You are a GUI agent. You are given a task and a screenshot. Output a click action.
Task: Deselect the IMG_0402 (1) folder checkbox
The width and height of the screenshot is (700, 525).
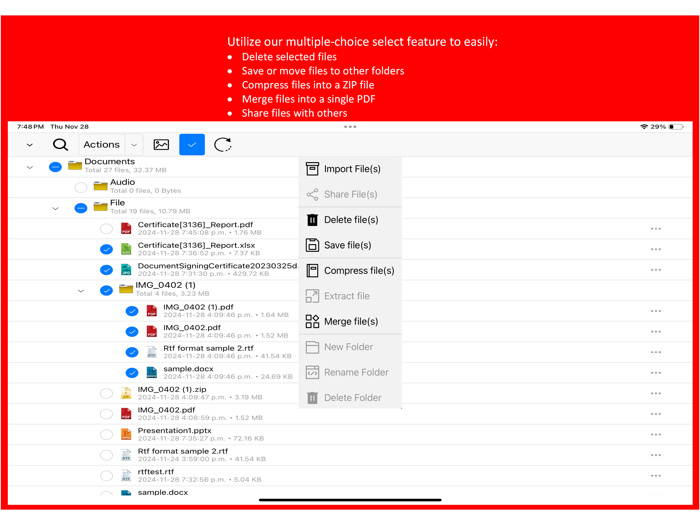click(x=106, y=291)
